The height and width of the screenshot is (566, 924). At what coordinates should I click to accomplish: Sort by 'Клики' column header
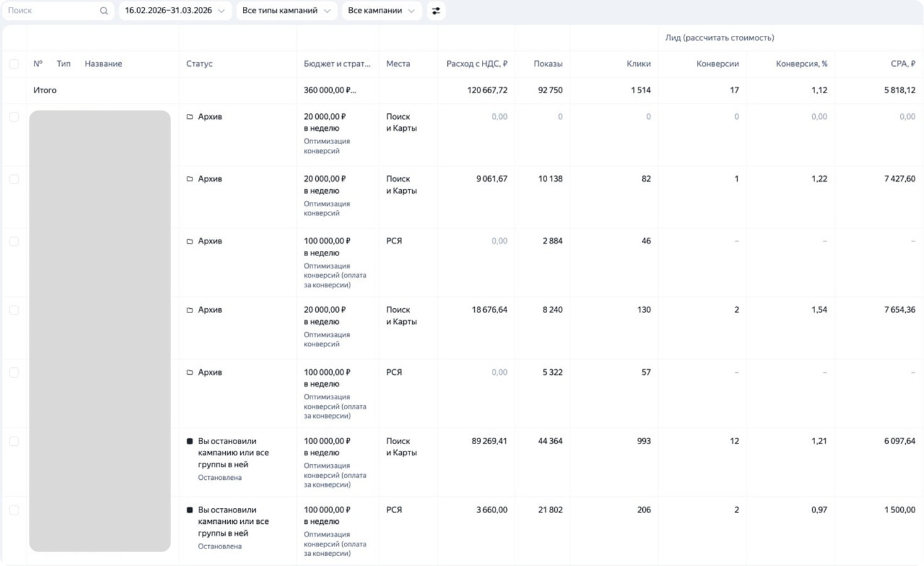(x=638, y=64)
